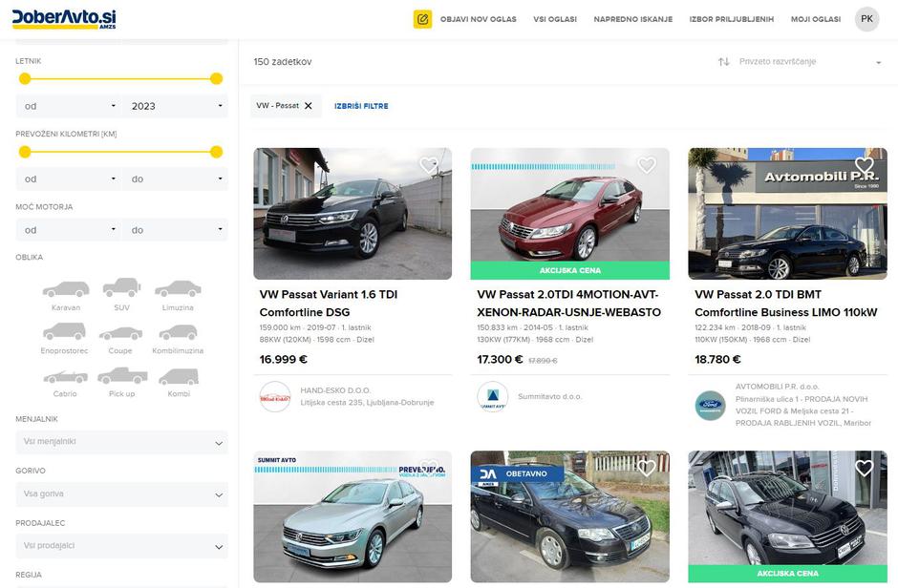Click the sort order arrows icon
The width and height of the screenshot is (898, 588).
click(724, 62)
